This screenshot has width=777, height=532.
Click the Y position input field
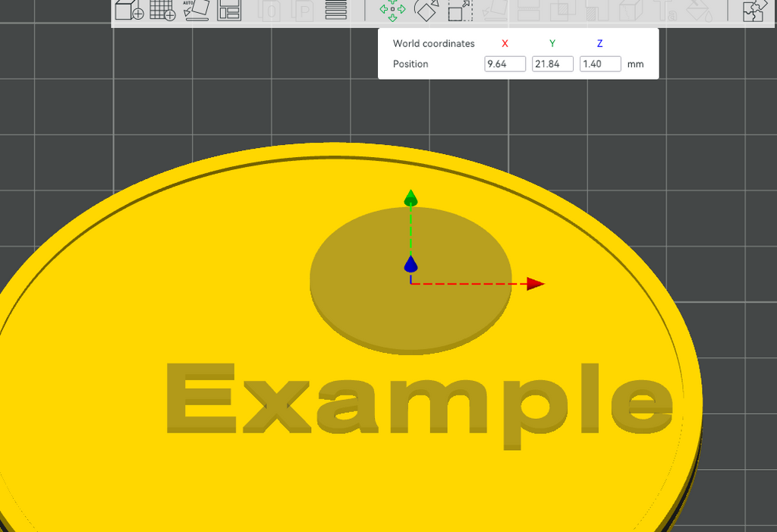pos(552,64)
